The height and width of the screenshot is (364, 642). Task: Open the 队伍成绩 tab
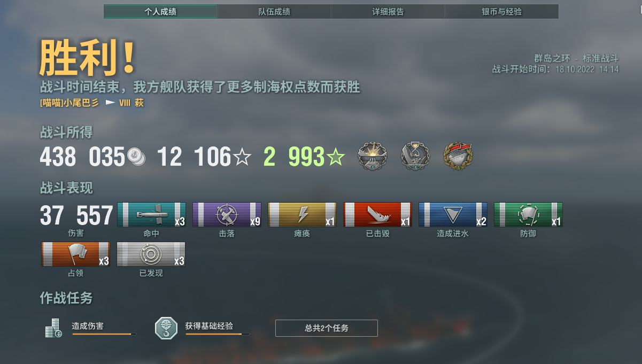coord(274,11)
